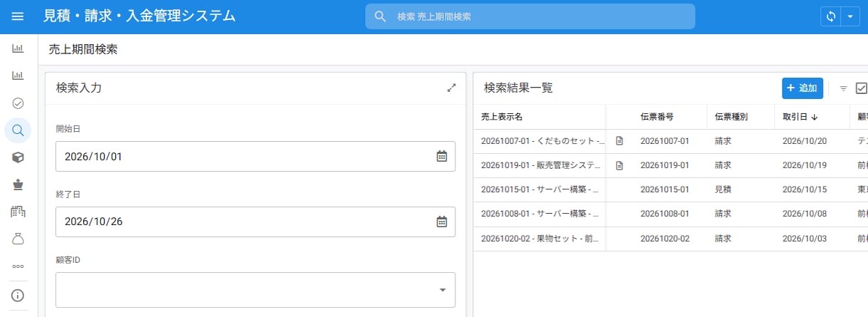Open the buildings (companies) sidebar icon
868x317 pixels.
point(18,212)
